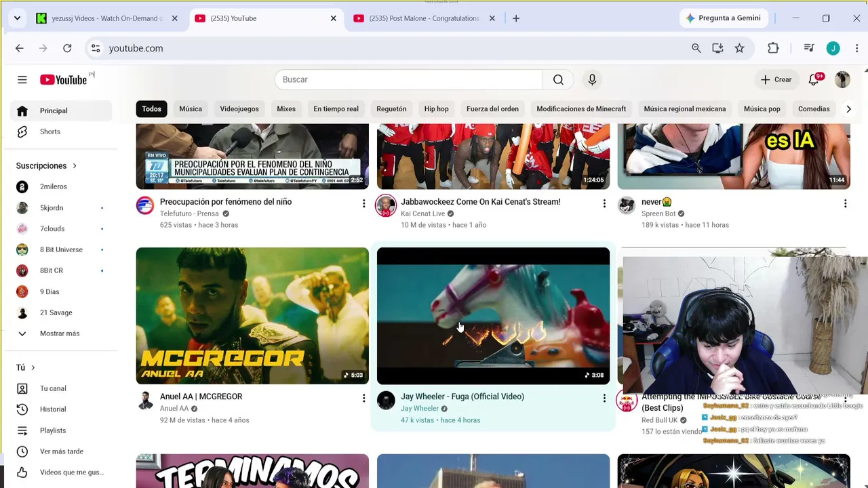Open the browser zoom magnifier icon
868x488 pixels.
click(696, 48)
